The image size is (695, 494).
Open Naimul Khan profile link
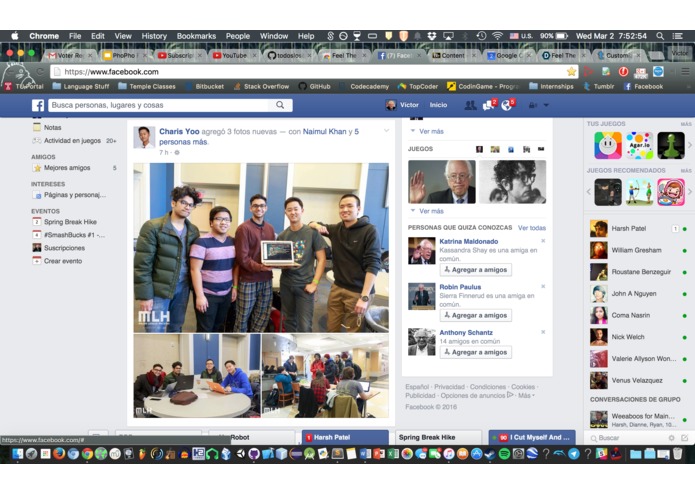pos(324,132)
